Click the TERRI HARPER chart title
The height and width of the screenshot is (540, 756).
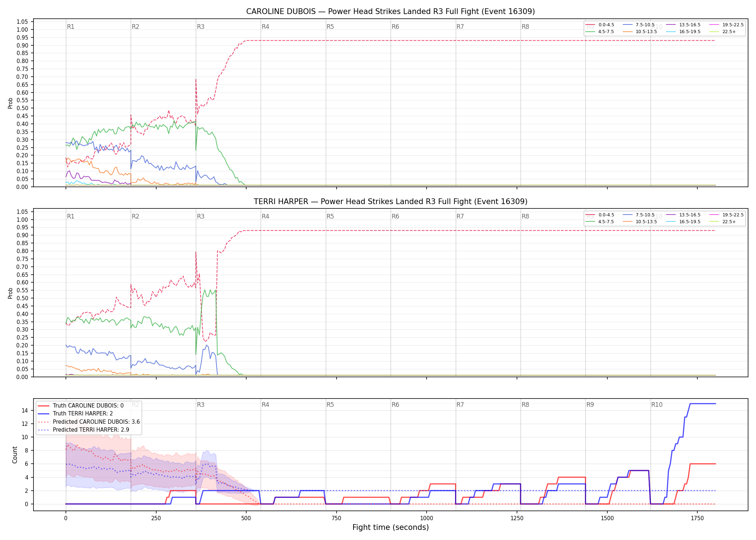tap(391, 202)
